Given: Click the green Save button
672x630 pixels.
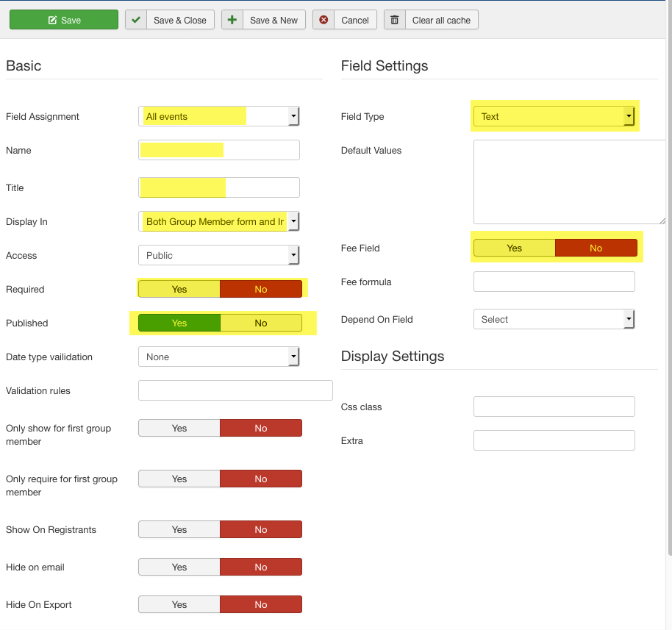Looking at the screenshot, I should [64, 20].
